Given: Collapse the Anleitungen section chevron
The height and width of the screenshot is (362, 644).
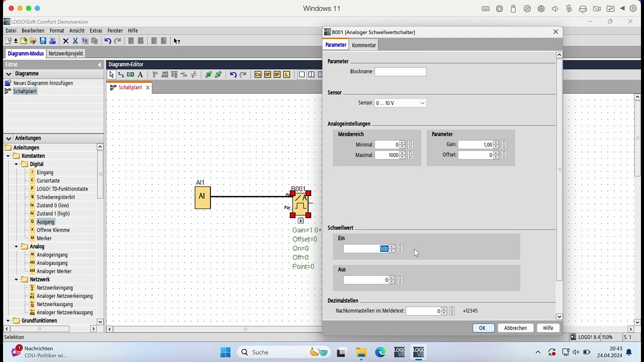Looking at the screenshot, I should coord(9,138).
